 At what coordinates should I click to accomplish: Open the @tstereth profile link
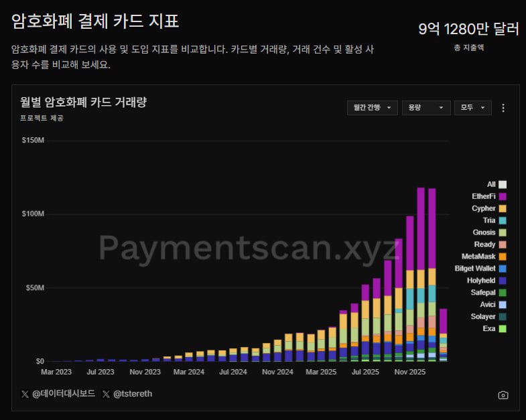point(133,394)
